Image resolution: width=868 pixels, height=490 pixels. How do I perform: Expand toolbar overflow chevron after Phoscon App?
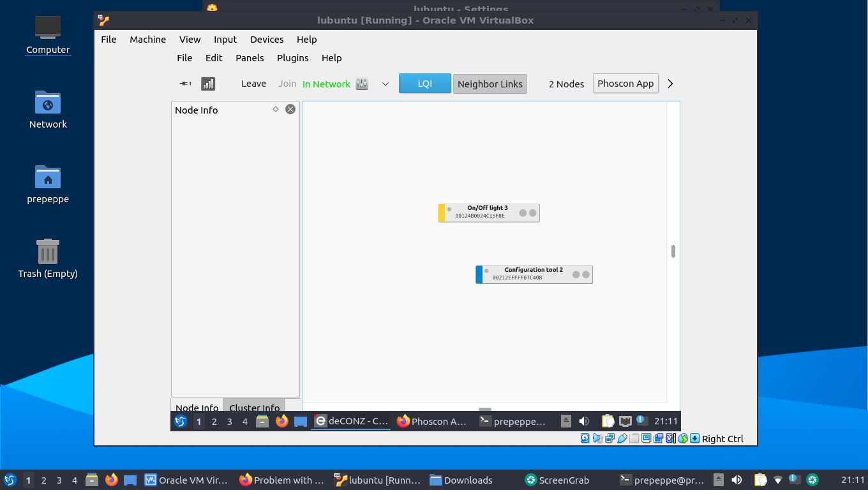(670, 84)
